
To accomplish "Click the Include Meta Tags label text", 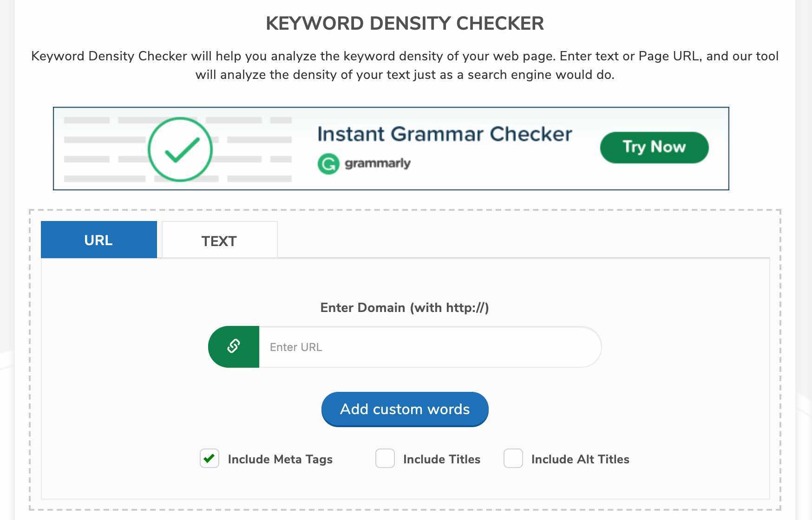I will click(280, 459).
